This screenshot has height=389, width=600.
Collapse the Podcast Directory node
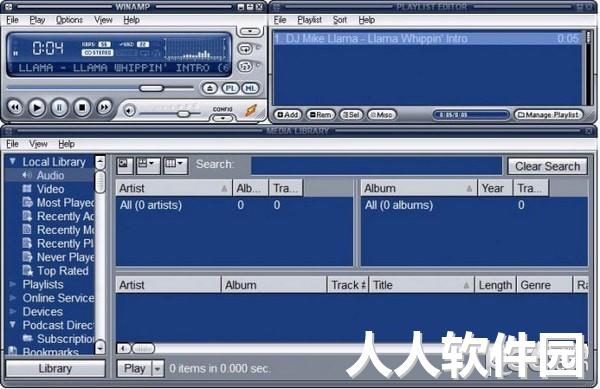click(x=13, y=325)
